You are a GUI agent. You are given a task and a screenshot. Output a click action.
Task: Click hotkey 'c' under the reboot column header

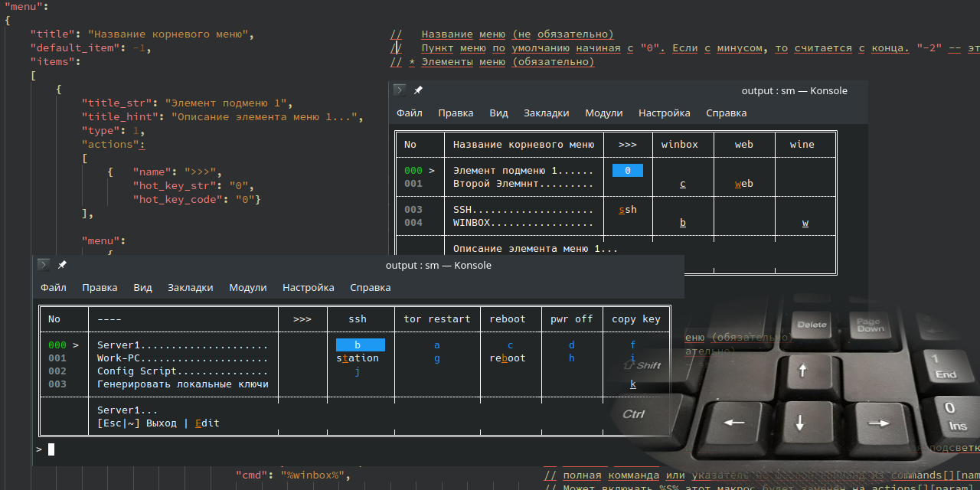511,345
